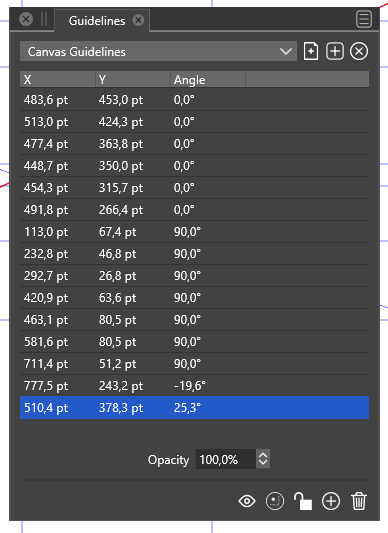Click the circled X remove guideline set icon
Viewport: 388px width, 533px height.
pyautogui.click(x=359, y=51)
